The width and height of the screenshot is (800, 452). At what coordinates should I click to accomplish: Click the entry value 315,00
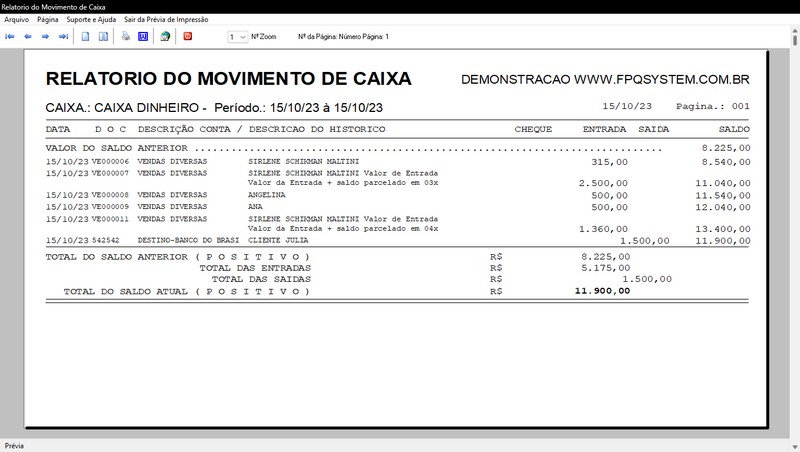pos(610,162)
